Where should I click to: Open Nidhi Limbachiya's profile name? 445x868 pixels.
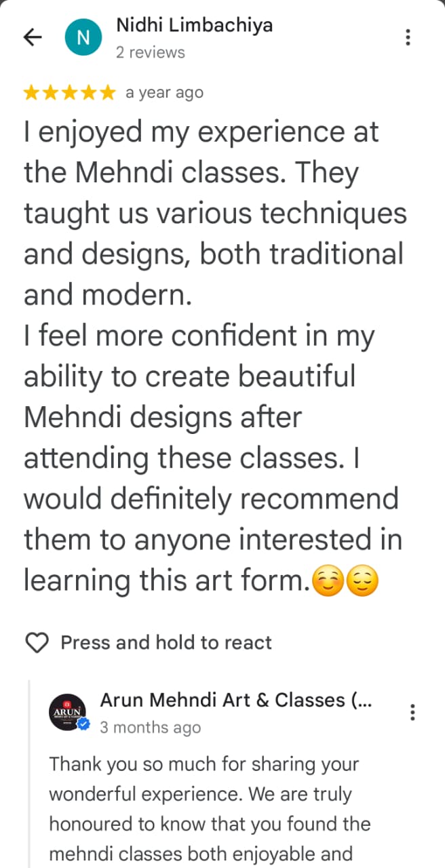(x=194, y=25)
